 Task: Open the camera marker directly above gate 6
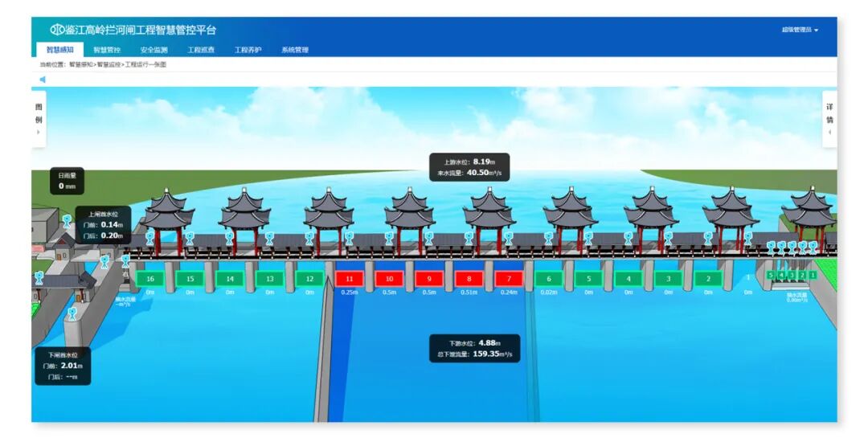(x=549, y=238)
